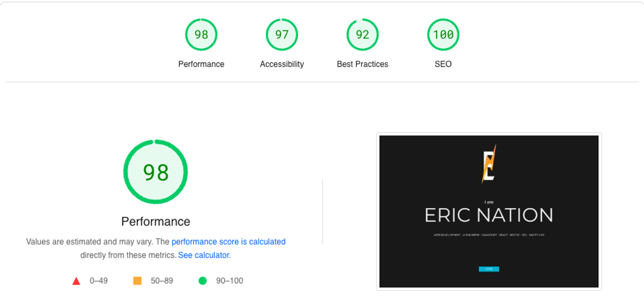The image size is (644, 308).
Task: Jump to the Accessibility category label
Action: 282,64
